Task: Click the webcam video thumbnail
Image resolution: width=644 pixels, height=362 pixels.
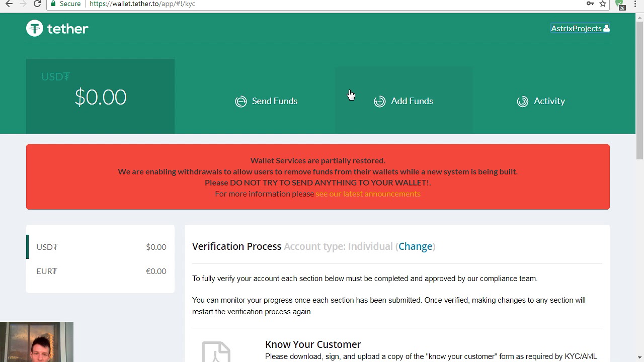Action: pos(37,342)
